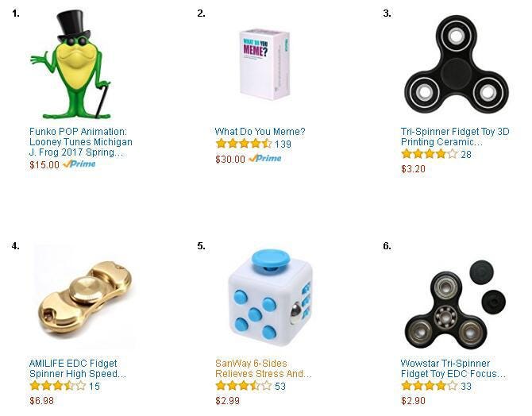Open Funko POP Animation Looney Tunes link
This screenshot has height=416, width=532.
coord(81,142)
